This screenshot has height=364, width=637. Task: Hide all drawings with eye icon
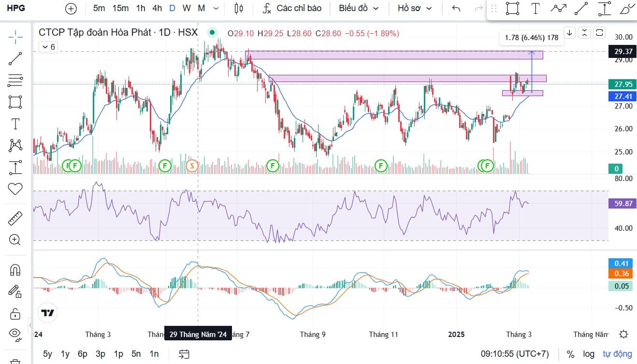(15, 334)
